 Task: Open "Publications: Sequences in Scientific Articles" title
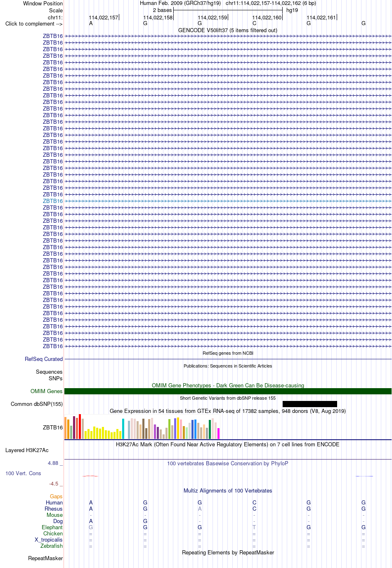228,366
